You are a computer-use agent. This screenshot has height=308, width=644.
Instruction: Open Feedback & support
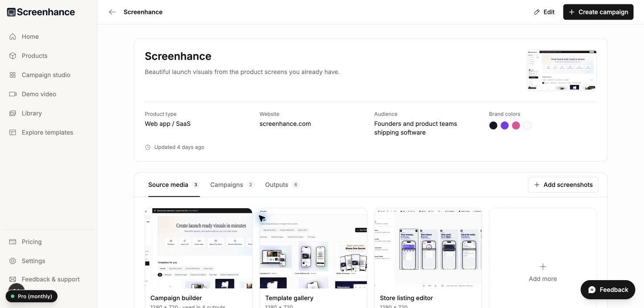(49, 279)
